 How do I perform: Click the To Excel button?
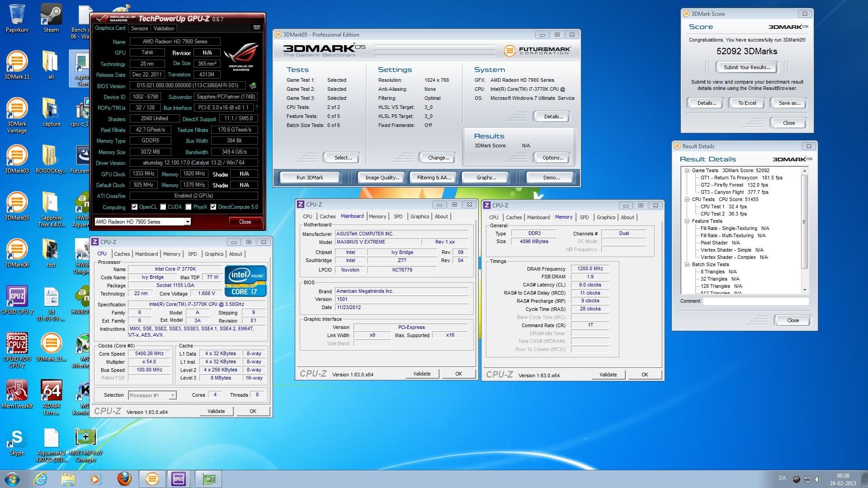pyautogui.click(x=747, y=103)
